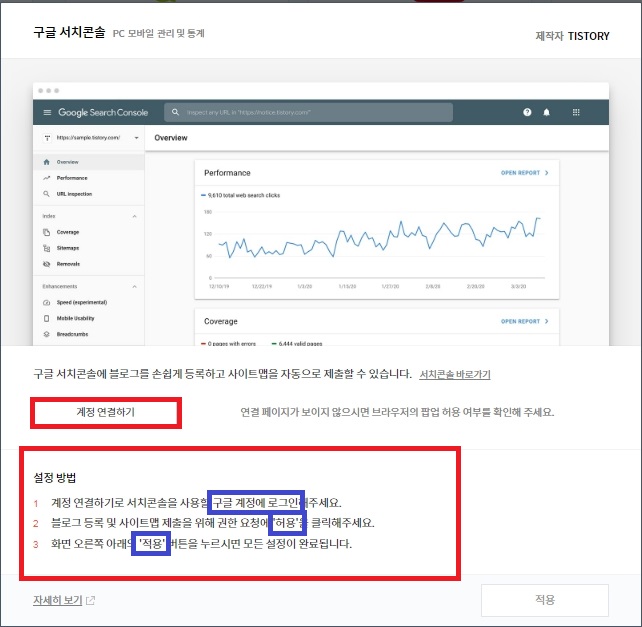Click the URL inspection magnifier icon

pyautogui.click(x=46, y=194)
